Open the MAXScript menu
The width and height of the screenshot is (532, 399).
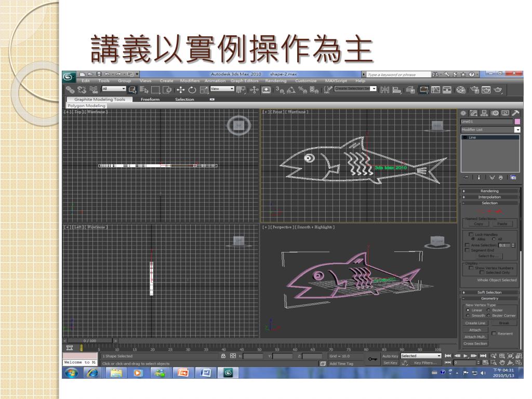coord(336,81)
